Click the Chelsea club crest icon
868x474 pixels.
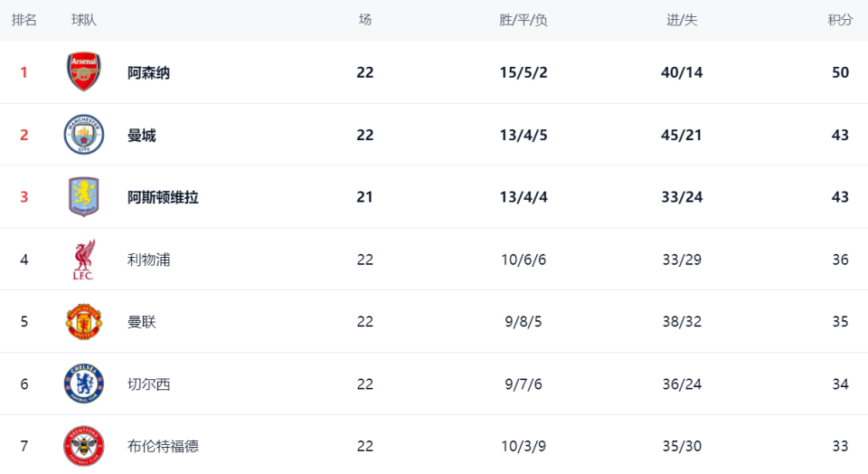coord(84,384)
